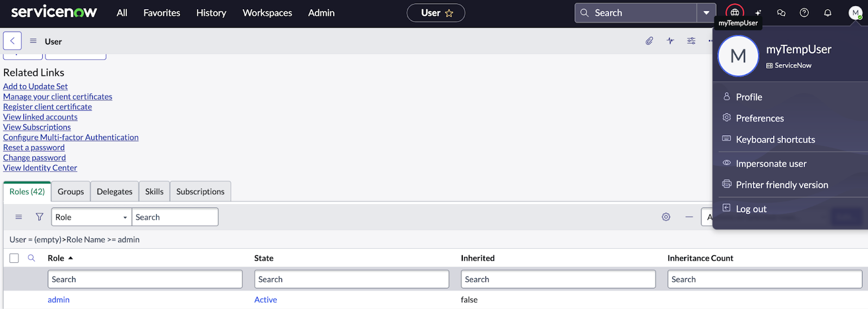Click the user avatar M in header
The height and width of the screenshot is (309, 868).
pyautogui.click(x=856, y=12)
